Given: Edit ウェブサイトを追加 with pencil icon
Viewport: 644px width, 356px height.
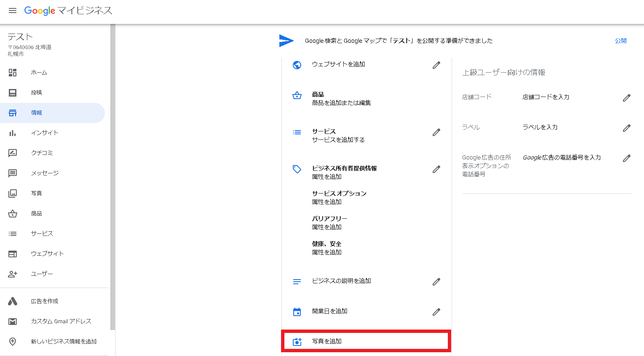Looking at the screenshot, I should click(x=436, y=65).
